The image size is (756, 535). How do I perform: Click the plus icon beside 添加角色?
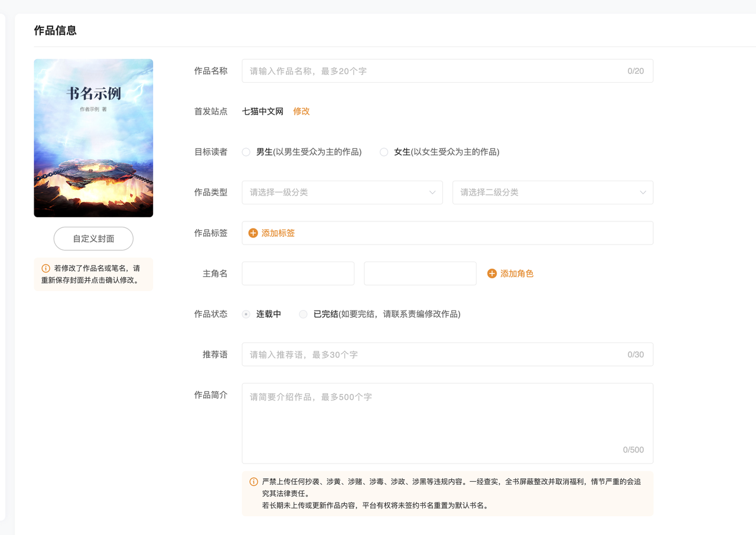[x=491, y=273]
